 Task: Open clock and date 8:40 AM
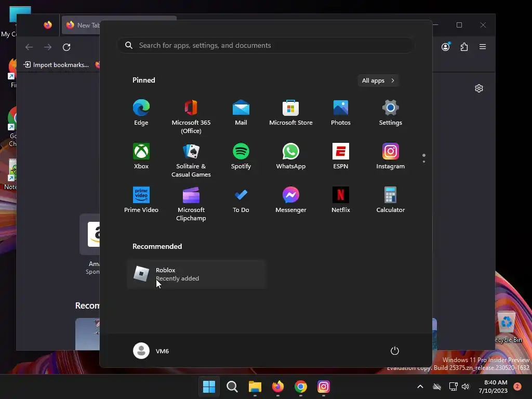(494, 387)
